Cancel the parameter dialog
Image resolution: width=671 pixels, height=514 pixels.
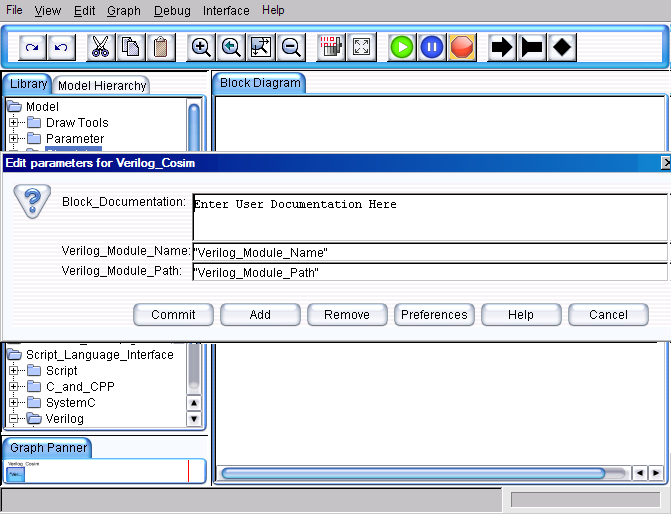(608, 315)
